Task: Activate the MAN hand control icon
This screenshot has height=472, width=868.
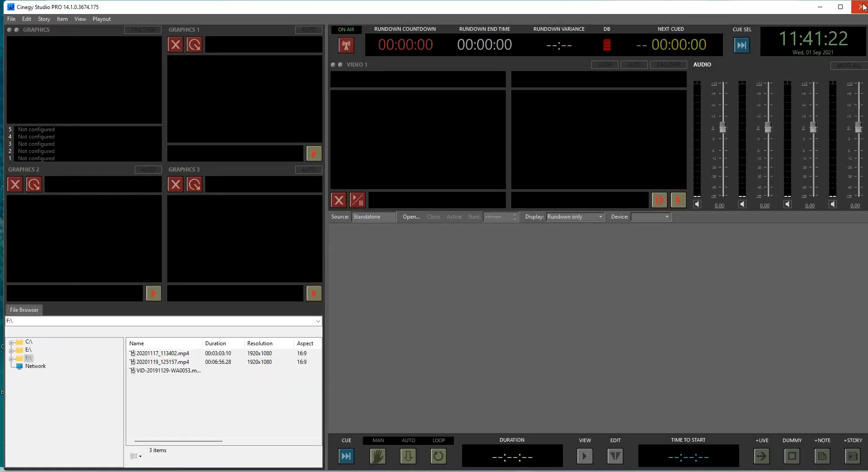Action: pos(378,456)
